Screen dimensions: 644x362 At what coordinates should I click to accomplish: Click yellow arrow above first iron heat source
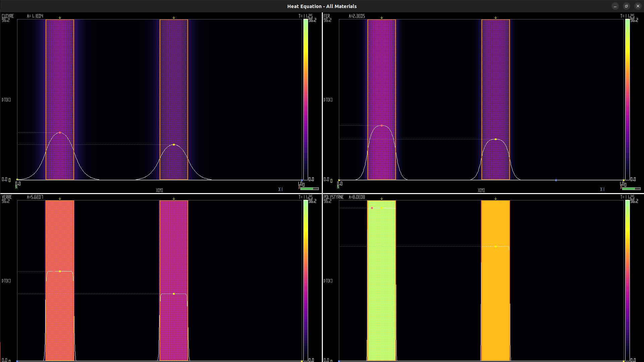[382, 17]
